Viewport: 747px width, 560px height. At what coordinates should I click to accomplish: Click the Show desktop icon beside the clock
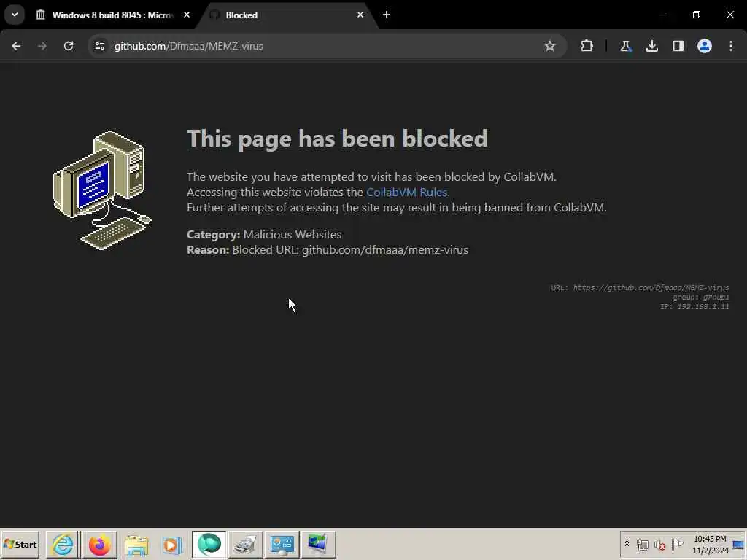tap(739, 544)
